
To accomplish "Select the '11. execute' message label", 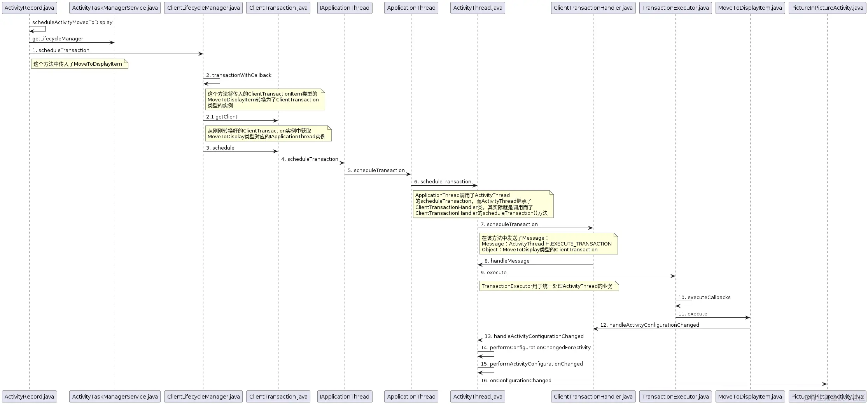I will pos(693,314).
